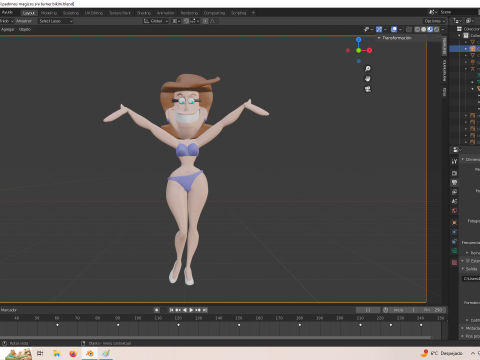Open the Ayuda menu
The height and width of the screenshot is (360, 480).
(x=7, y=12)
